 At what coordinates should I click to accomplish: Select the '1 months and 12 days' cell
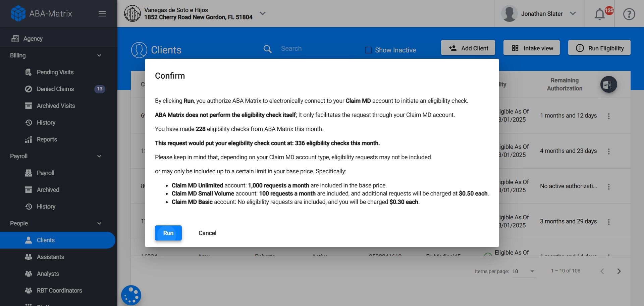[x=568, y=116]
